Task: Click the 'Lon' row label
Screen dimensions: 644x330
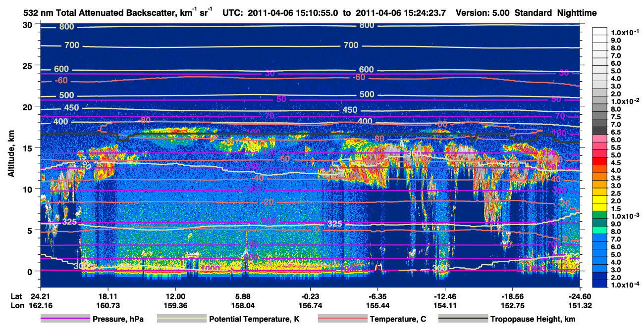Action: click(16, 305)
